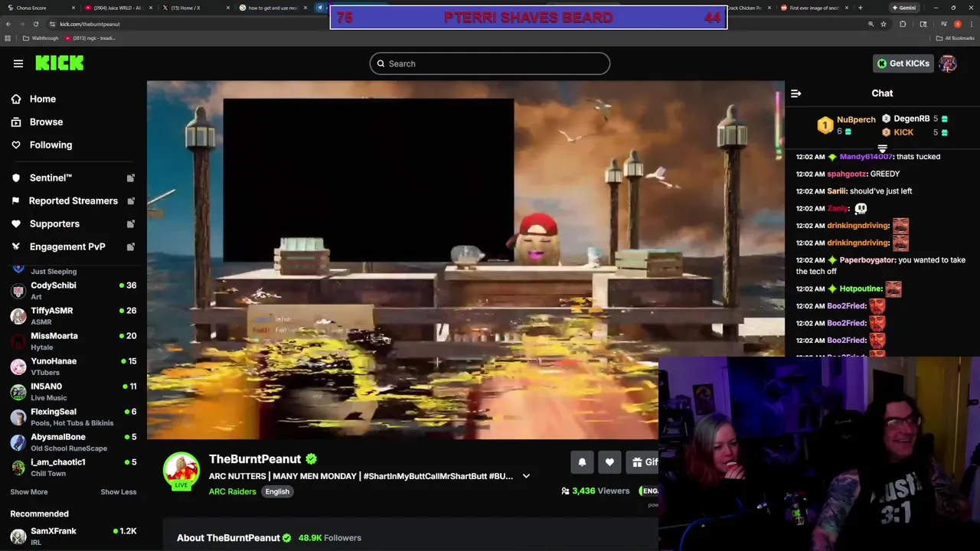Click into the Search field
The height and width of the screenshot is (551, 980).
(490, 64)
